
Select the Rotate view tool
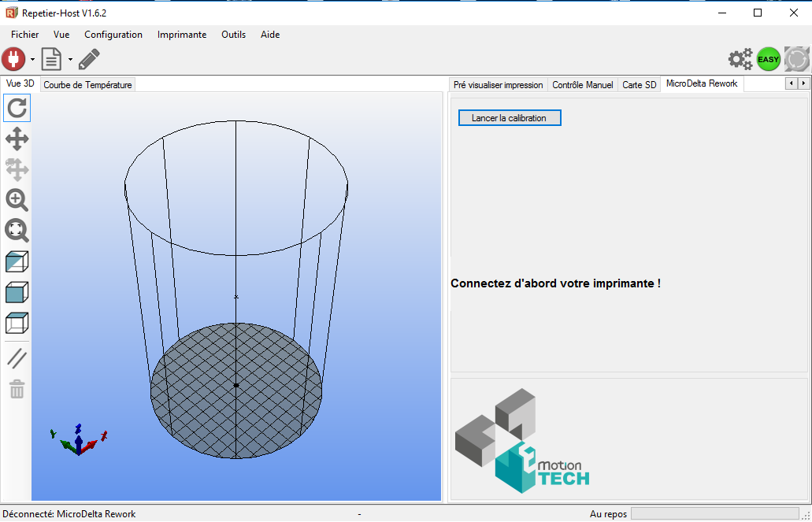(17, 108)
